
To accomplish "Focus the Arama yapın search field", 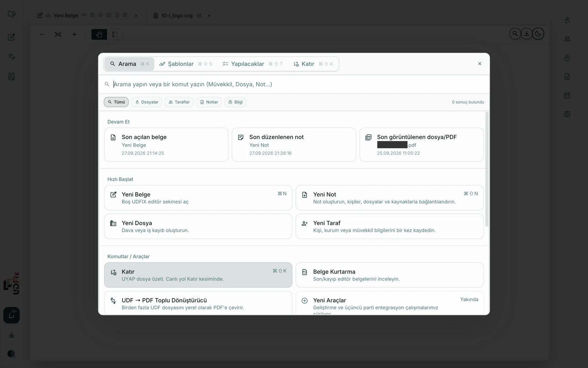I will point(294,84).
